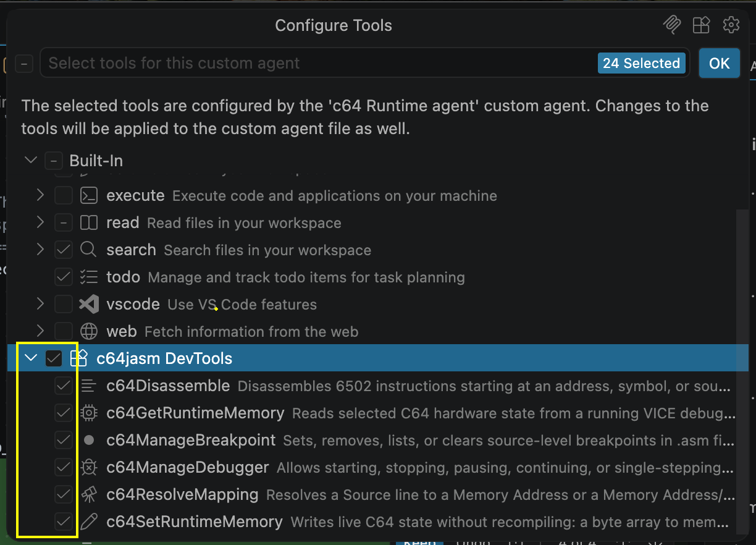Collapse the Built-In group chevron
The image size is (756, 545).
click(31, 161)
